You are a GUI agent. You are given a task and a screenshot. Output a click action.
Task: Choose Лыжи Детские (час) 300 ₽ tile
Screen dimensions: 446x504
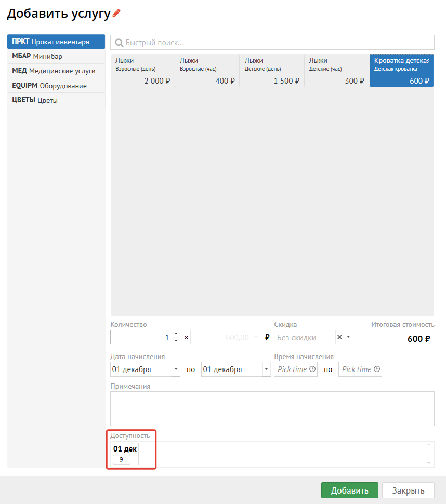337,71
